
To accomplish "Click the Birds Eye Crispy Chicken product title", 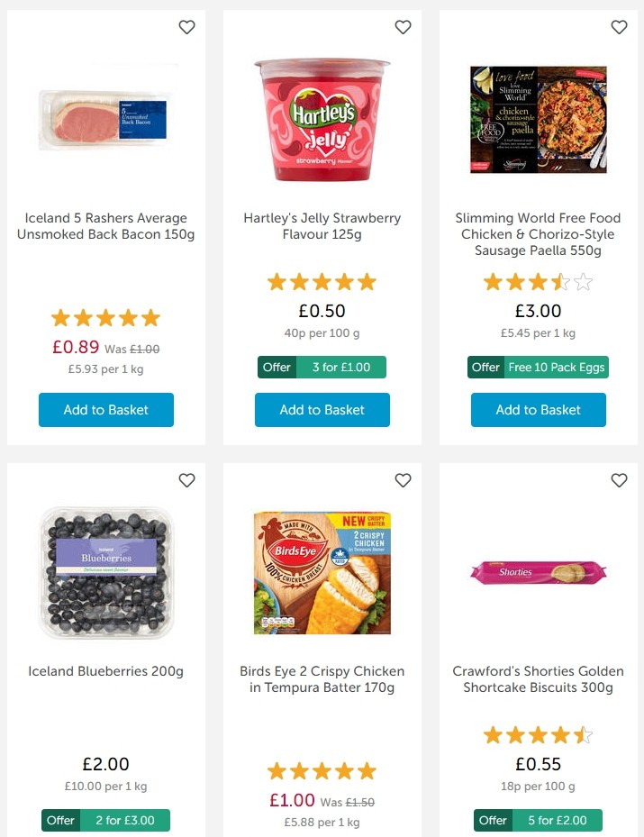I will [x=322, y=679].
